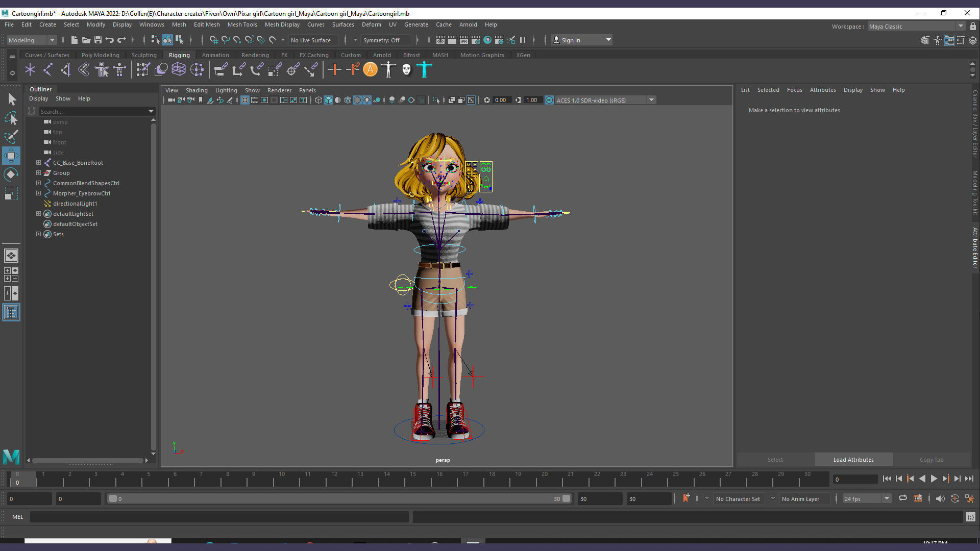The image size is (980, 551).
Task: Expand the Group node in Outliner
Action: tap(38, 173)
